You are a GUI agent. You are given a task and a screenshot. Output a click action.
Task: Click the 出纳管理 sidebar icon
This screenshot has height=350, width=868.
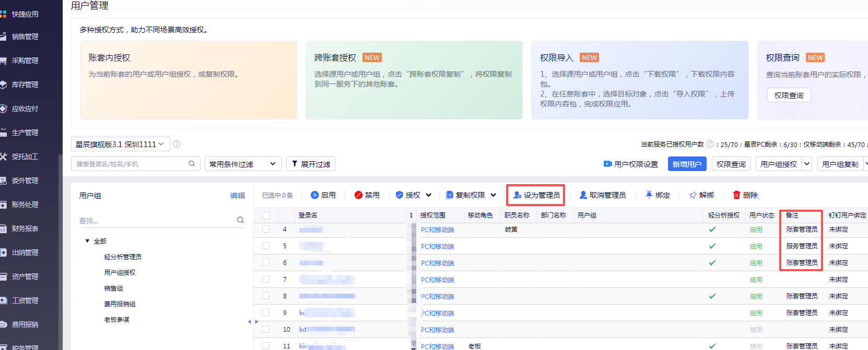tap(3, 252)
